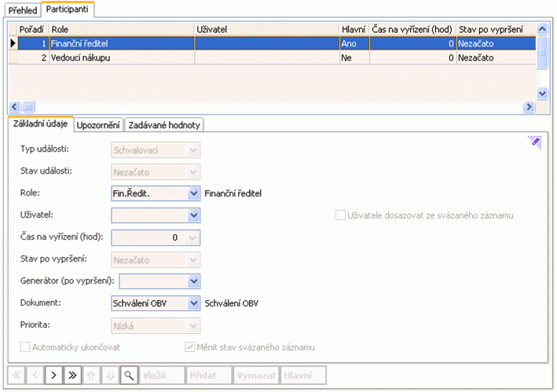Switch to the Přehled tab

point(23,10)
